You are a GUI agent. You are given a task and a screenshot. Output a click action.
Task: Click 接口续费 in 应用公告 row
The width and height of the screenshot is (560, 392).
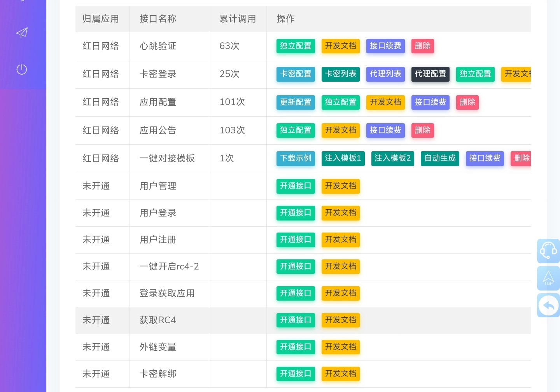(385, 130)
